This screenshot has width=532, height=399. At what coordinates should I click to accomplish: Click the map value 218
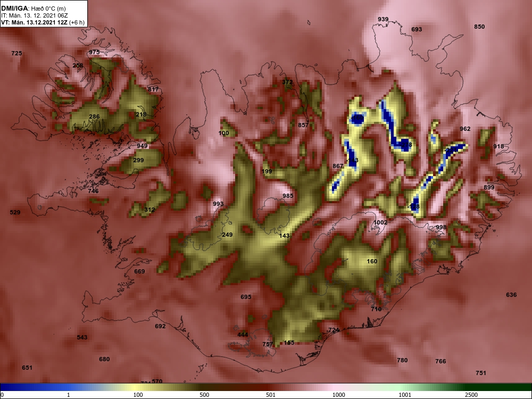point(141,115)
